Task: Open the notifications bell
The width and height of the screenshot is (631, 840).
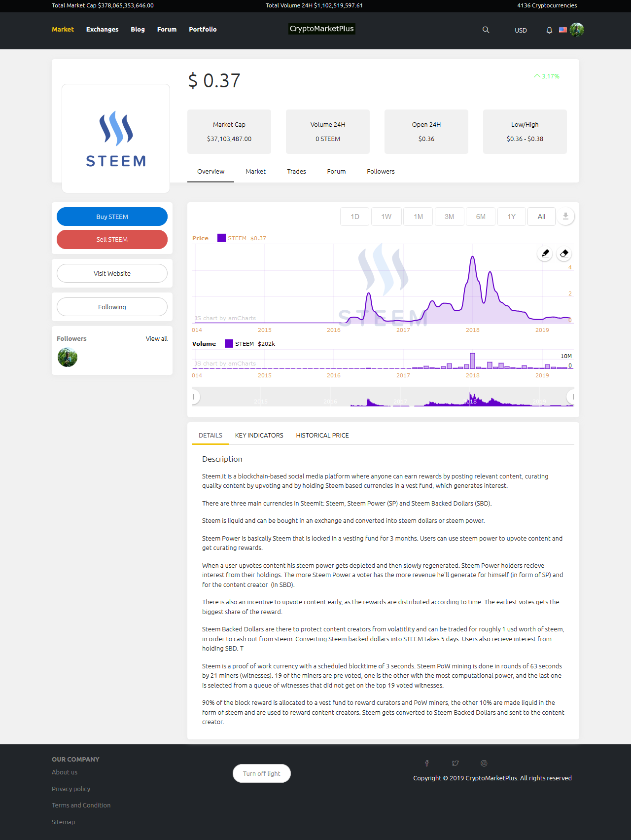Action: 549,30
